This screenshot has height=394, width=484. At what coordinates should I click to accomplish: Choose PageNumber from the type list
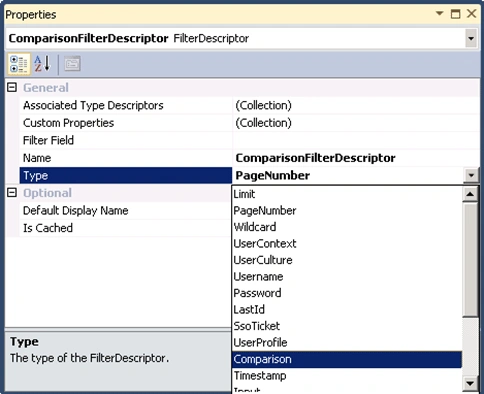347,211
